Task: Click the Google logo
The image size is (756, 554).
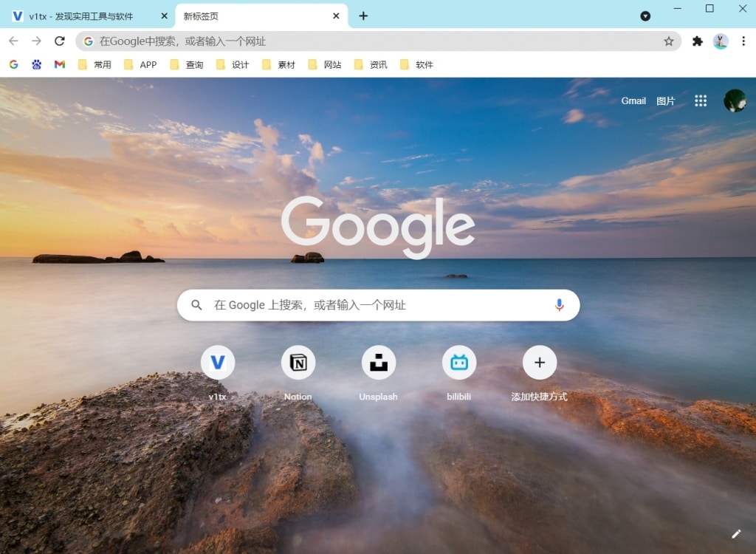Action: (378, 227)
